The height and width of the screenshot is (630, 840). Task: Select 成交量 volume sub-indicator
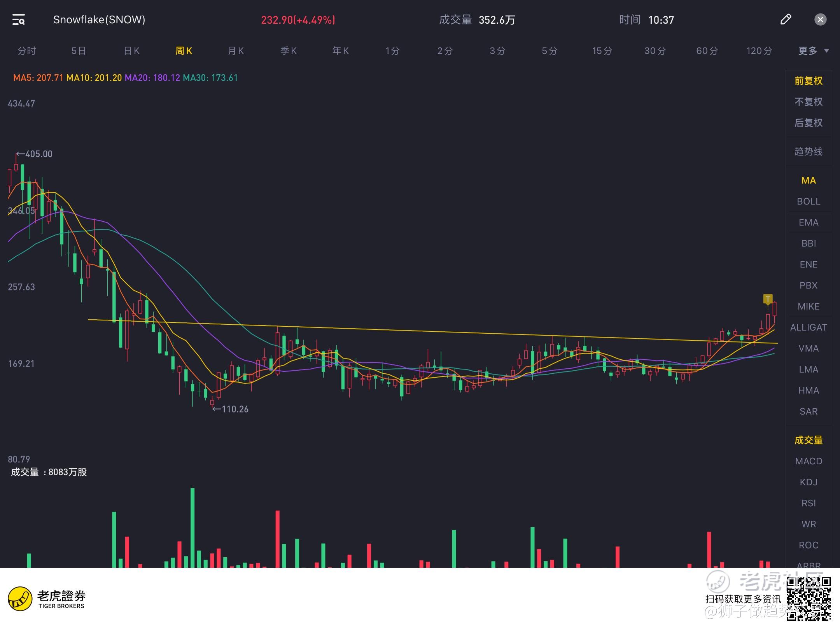coord(808,440)
